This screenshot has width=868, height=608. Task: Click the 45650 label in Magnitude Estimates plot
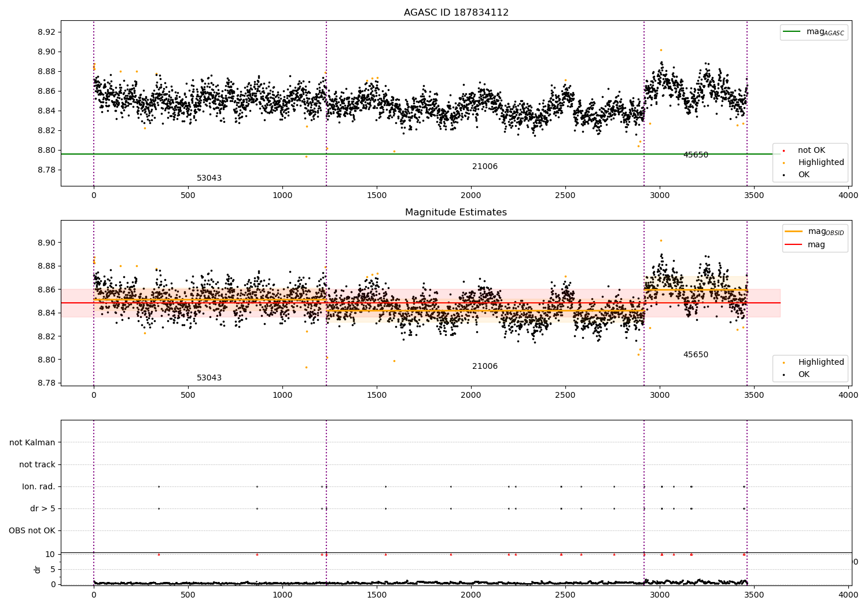(x=696, y=354)
